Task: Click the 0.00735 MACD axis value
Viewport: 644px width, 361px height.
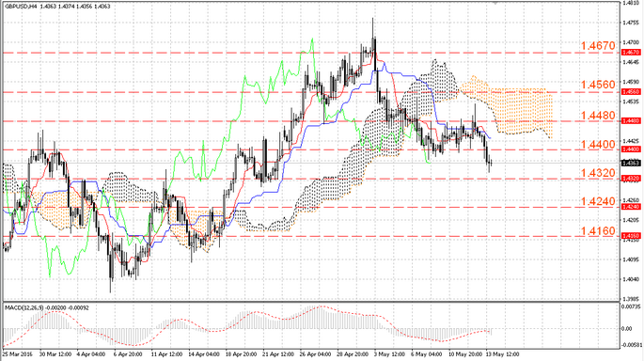Action: 631,306
